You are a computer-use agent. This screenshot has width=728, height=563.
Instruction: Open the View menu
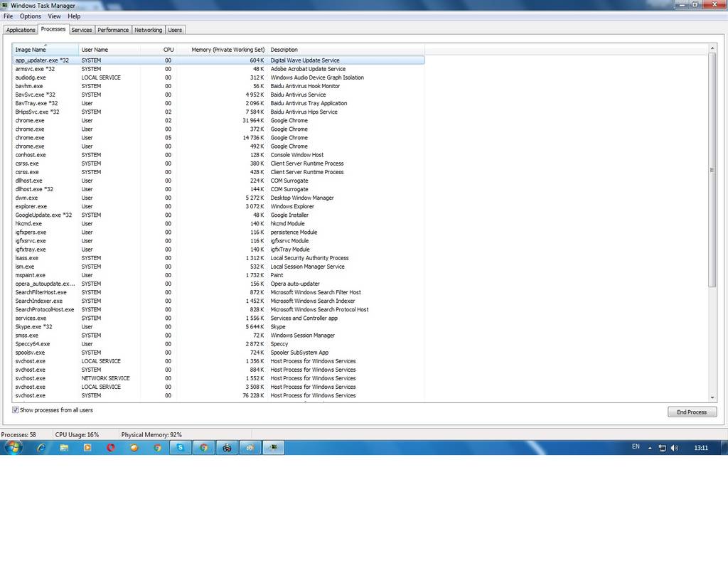click(x=54, y=16)
